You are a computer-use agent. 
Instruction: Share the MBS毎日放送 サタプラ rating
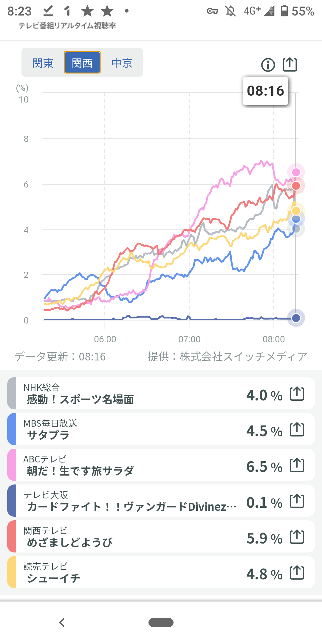point(297,430)
